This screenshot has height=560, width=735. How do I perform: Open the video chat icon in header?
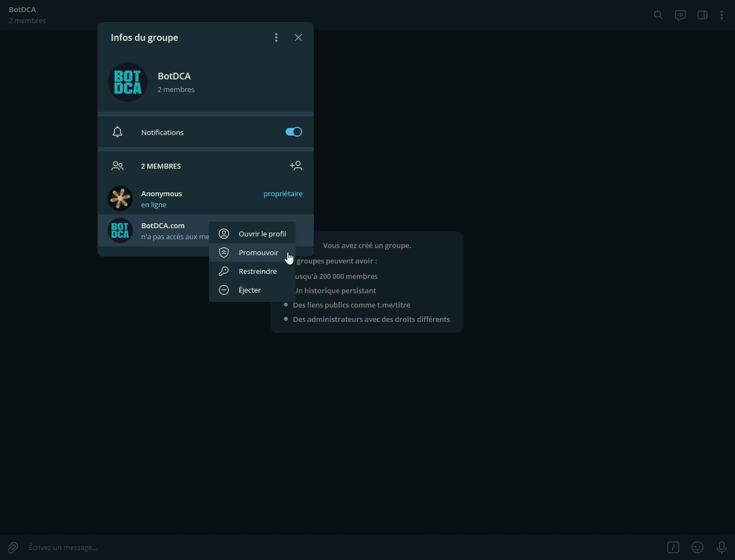(x=680, y=15)
